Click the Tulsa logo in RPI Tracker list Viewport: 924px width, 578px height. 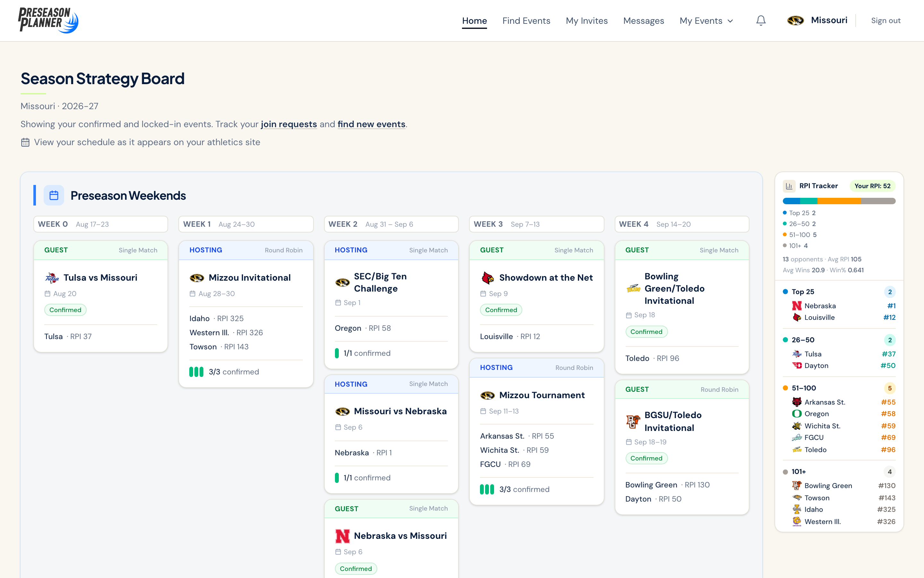point(797,354)
